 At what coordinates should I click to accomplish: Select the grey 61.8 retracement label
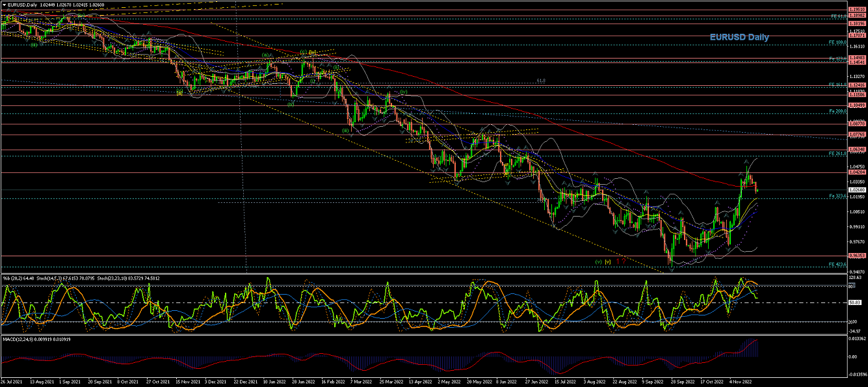point(541,81)
